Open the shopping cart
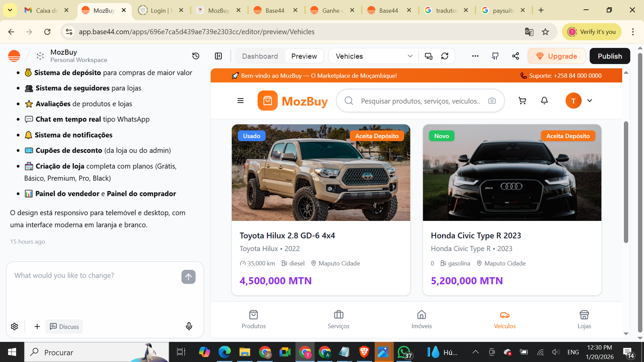The image size is (644, 362). pyautogui.click(x=522, y=101)
